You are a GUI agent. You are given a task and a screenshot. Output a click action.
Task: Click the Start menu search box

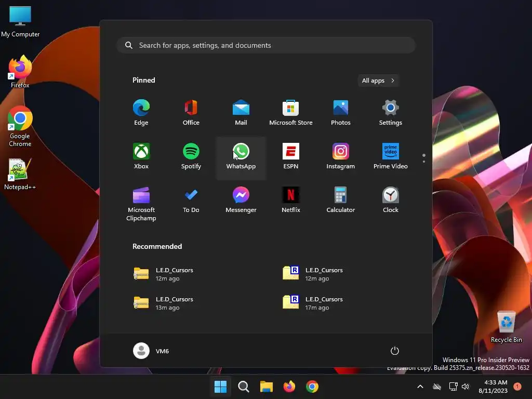coord(266,45)
